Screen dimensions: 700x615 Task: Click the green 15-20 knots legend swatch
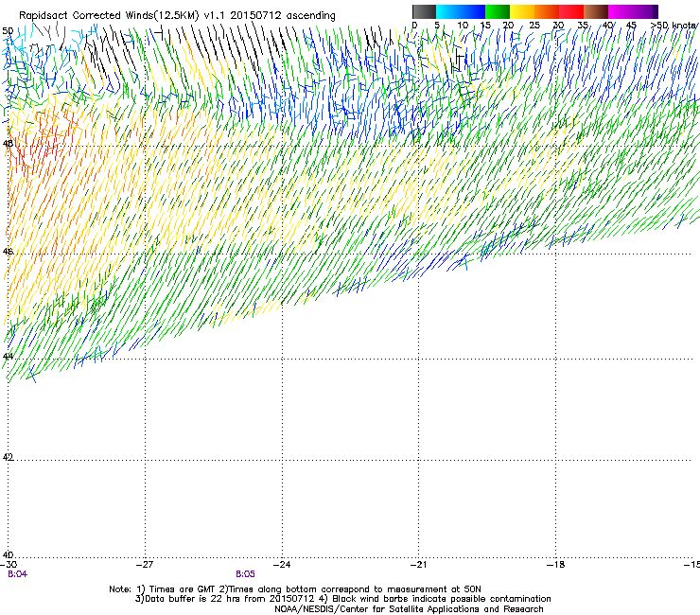498,11
